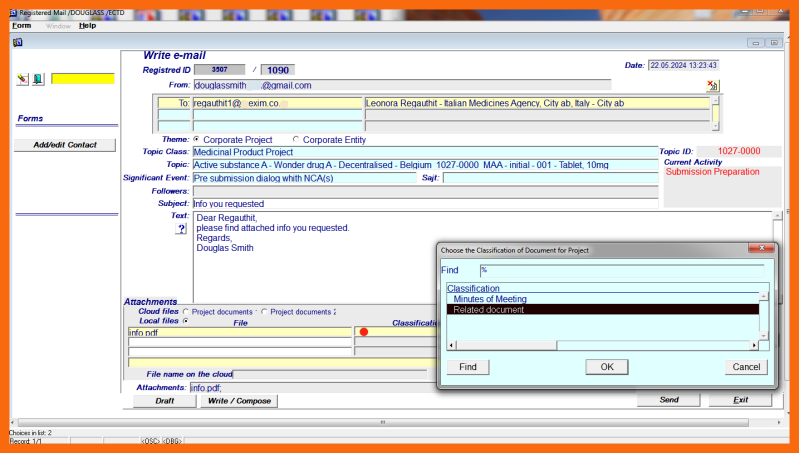Click the small form icon in toolbar

[x=17, y=42]
